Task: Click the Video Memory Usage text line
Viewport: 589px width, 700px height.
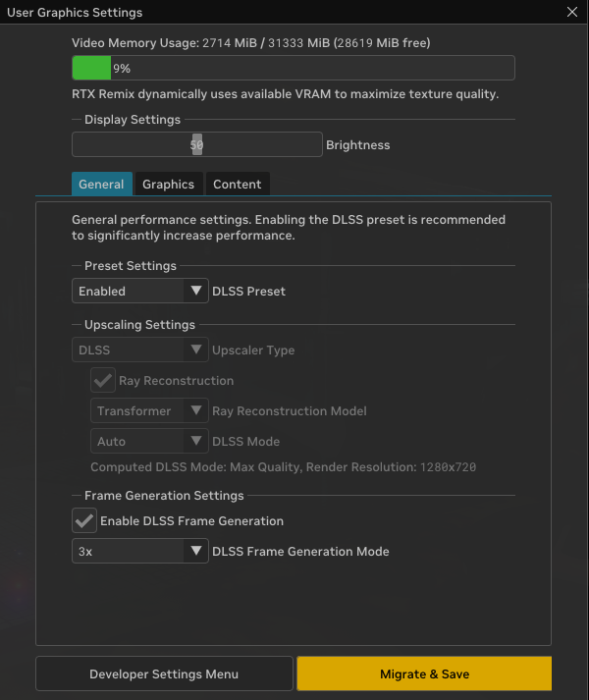Action: (251, 43)
